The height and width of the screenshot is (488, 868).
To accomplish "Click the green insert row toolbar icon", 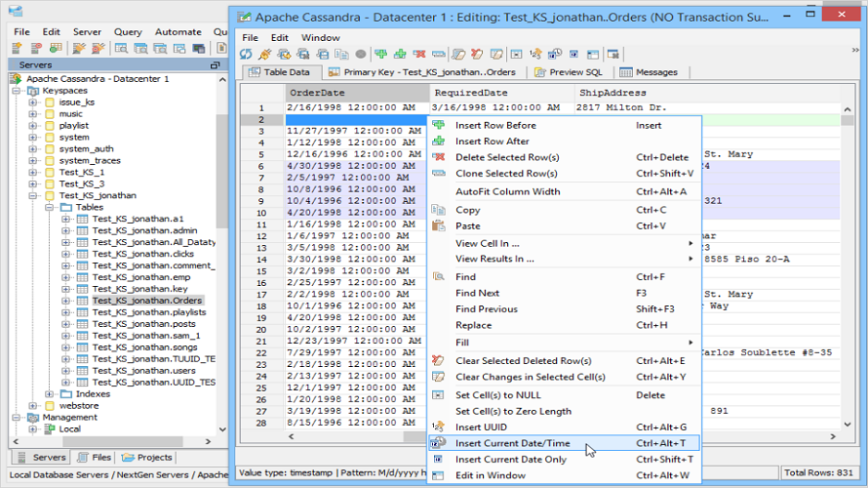I will [379, 55].
